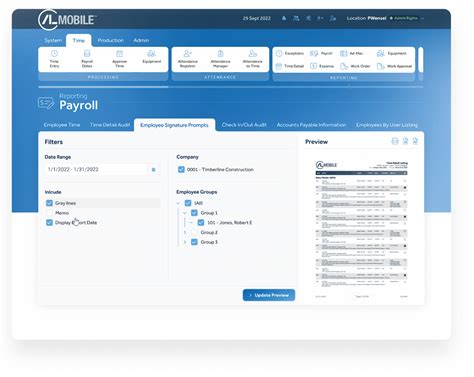Open the Approve Time ribbon icon

(119, 53)
